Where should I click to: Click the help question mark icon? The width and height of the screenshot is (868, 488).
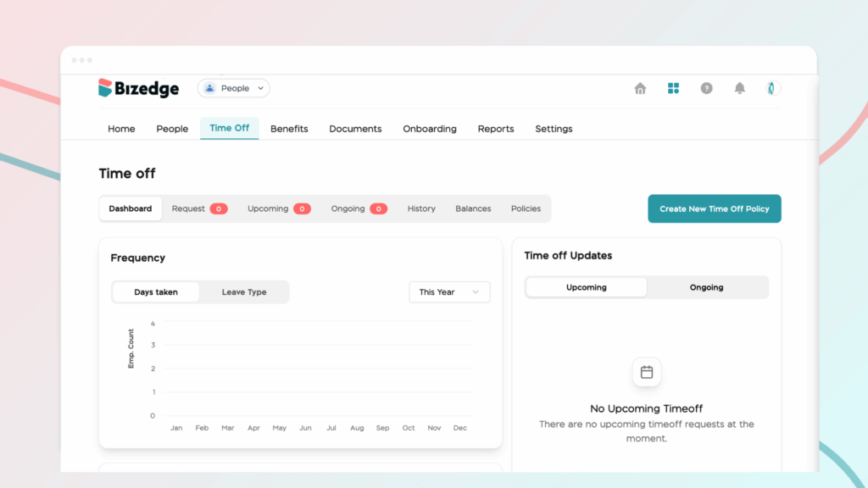point(706,88)
